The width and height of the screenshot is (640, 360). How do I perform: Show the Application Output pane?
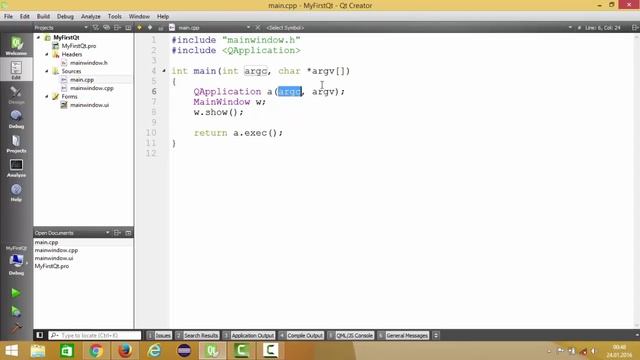tap(249, 335)
